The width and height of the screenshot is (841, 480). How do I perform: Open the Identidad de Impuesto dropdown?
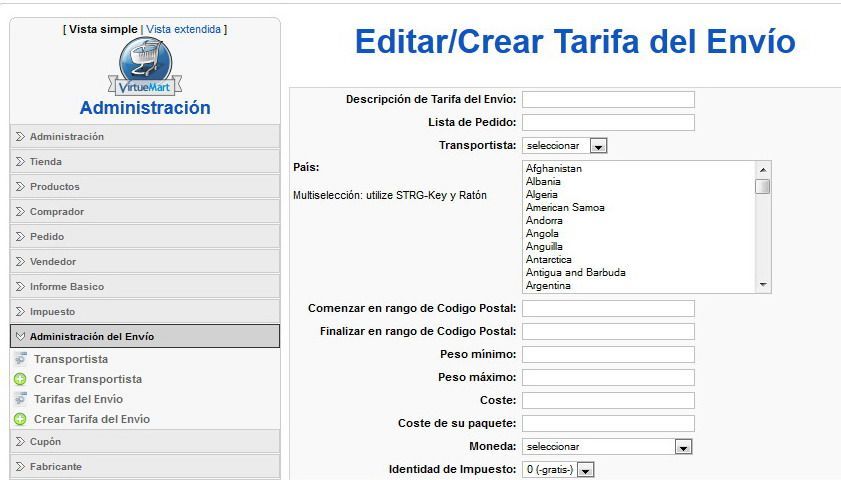click(x=558, y=470)
